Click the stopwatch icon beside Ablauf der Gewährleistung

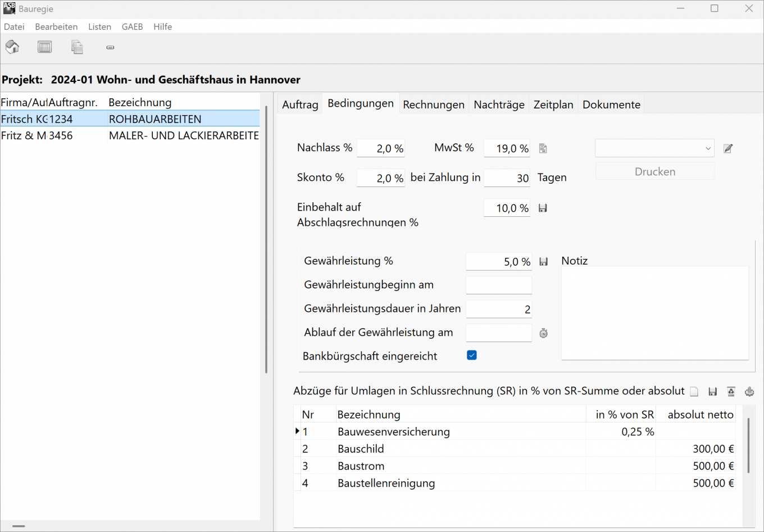pyautogui.click(x=543, y=333)
